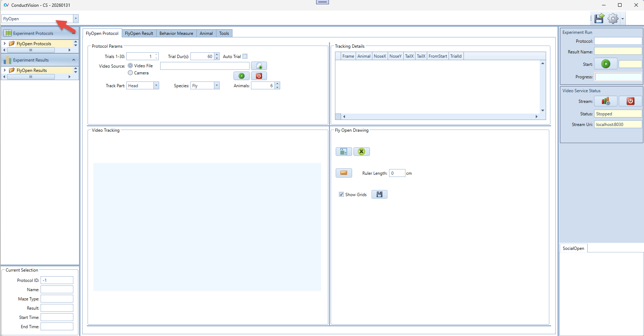Click the browse video file icon
Screen dimensions: 644x336
click(259, 66)
